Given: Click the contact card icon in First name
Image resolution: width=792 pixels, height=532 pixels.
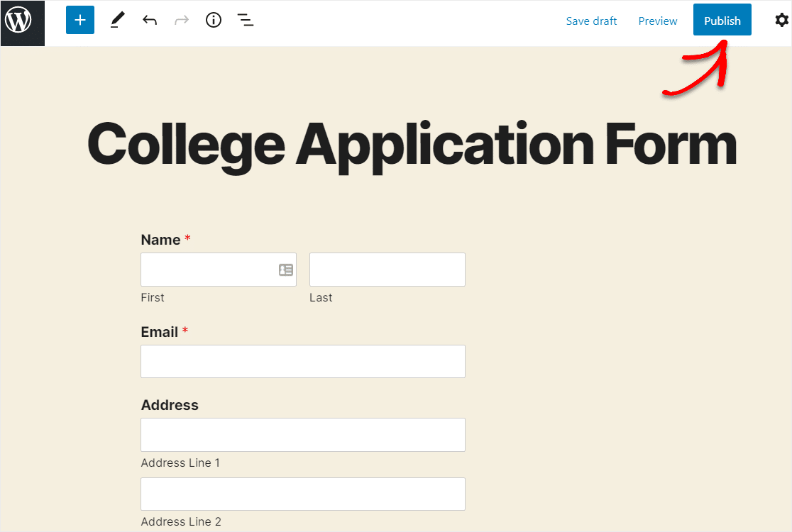Looking at the screenshot, I should [x=286, y=270].
